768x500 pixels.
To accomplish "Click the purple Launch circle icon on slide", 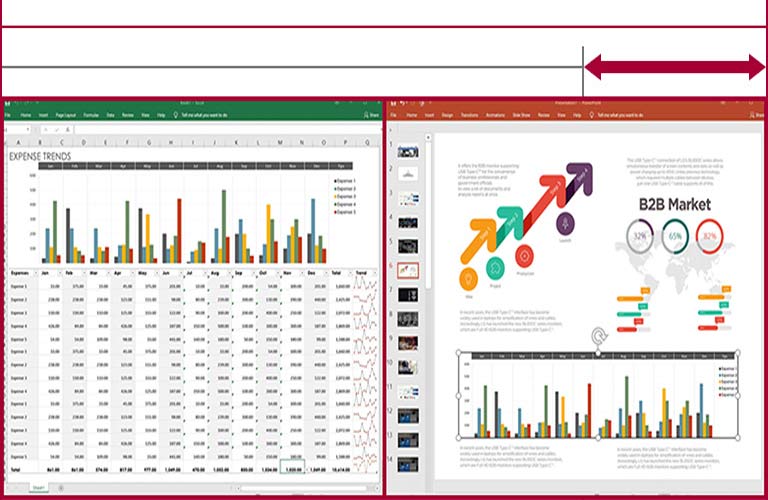I will 567,223.
